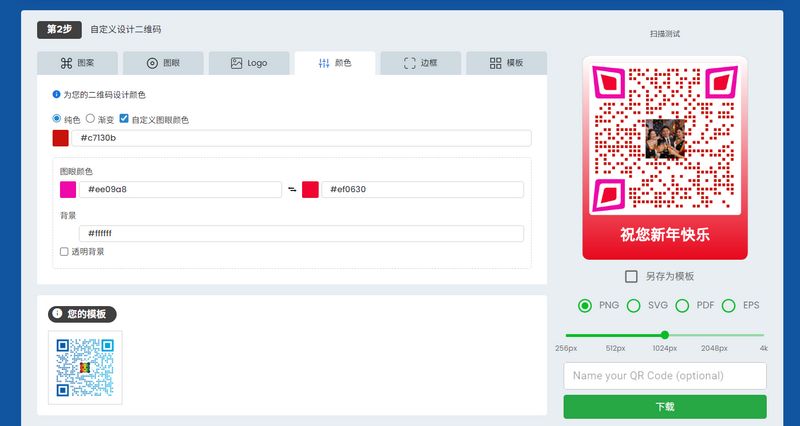Open the 模板 templates tab
The width and height of the screenshot is (800, 426).
pos(507,63)
